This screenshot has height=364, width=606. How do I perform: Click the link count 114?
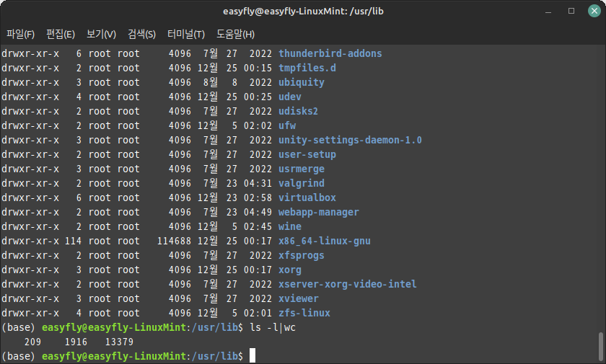(73, 241)
